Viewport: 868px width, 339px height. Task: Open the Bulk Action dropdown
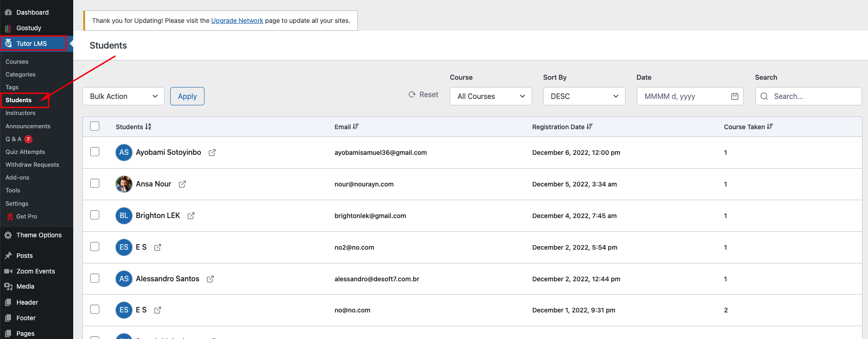pos(124,96)
